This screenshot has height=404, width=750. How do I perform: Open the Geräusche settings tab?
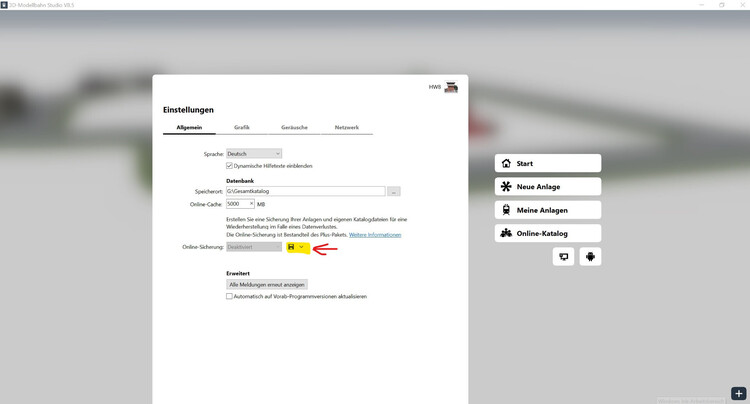(x=294, y=128)
